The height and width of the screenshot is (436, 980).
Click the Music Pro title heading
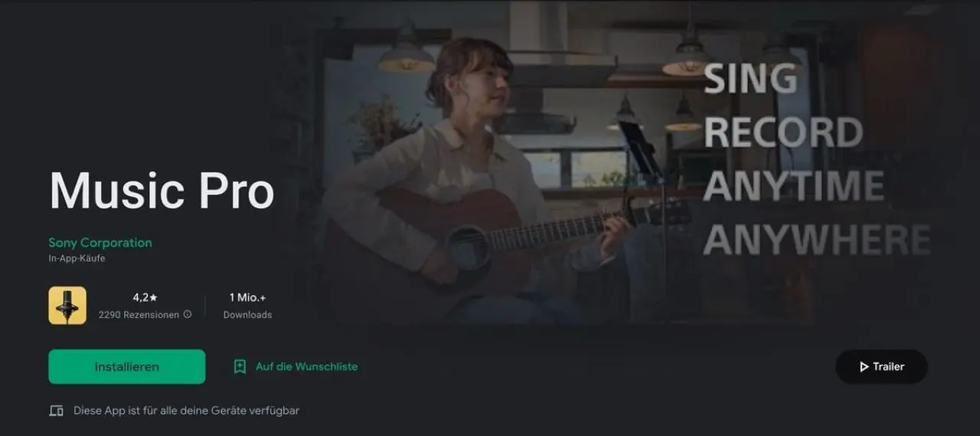pyautogui.click(x=162, y=191)
